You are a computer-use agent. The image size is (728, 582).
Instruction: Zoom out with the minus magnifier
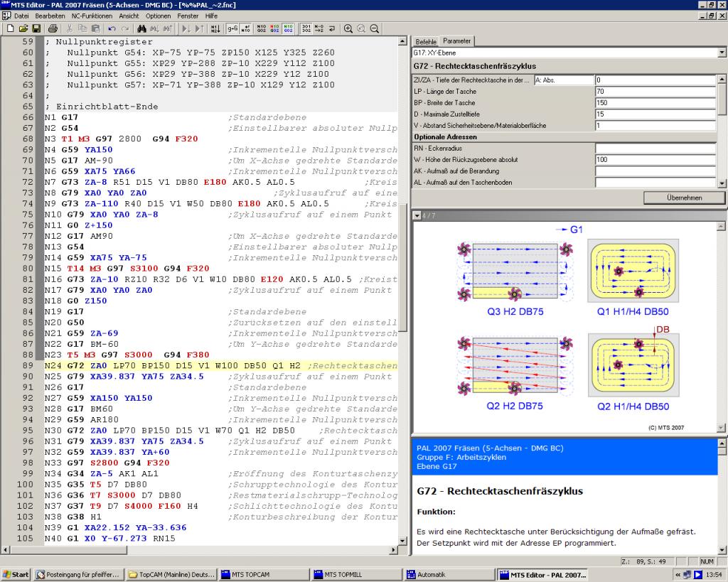pyautogui.click(x=374, y=28)
